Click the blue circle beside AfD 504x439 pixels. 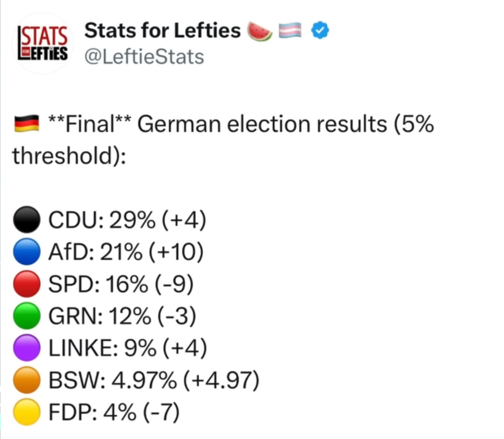pyautogui.click(x=26, y=252)
